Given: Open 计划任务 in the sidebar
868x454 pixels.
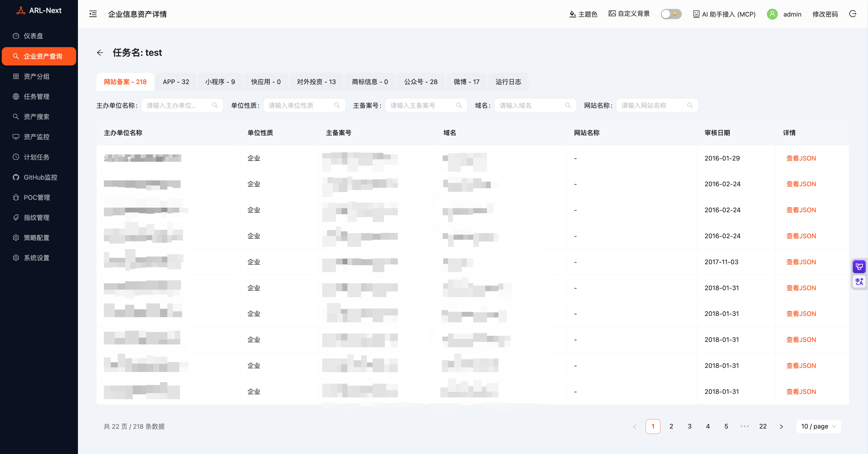Looking at the screenshot, I should pyautogui.click(x=39, y=157).
